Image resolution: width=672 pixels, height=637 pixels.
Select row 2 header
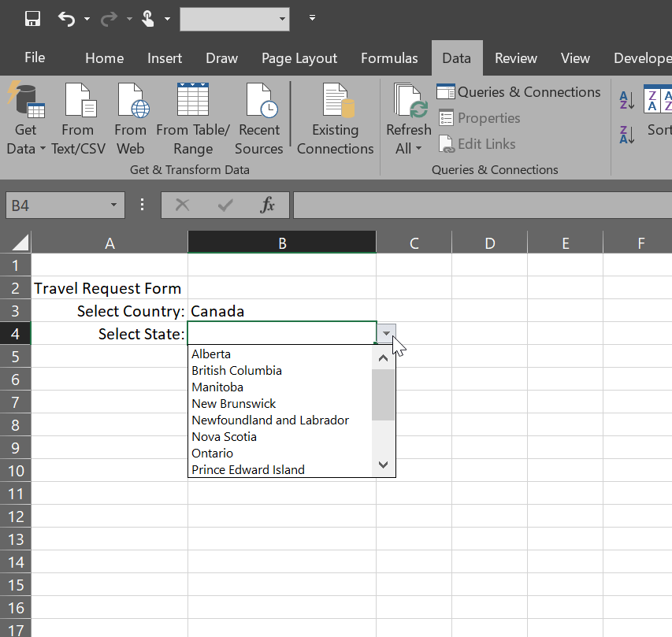(16, 288)
